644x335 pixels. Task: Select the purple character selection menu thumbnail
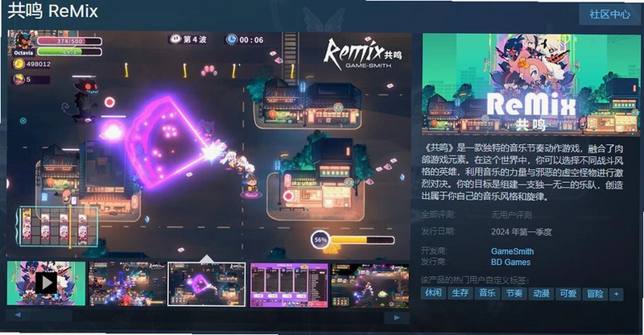289,285
